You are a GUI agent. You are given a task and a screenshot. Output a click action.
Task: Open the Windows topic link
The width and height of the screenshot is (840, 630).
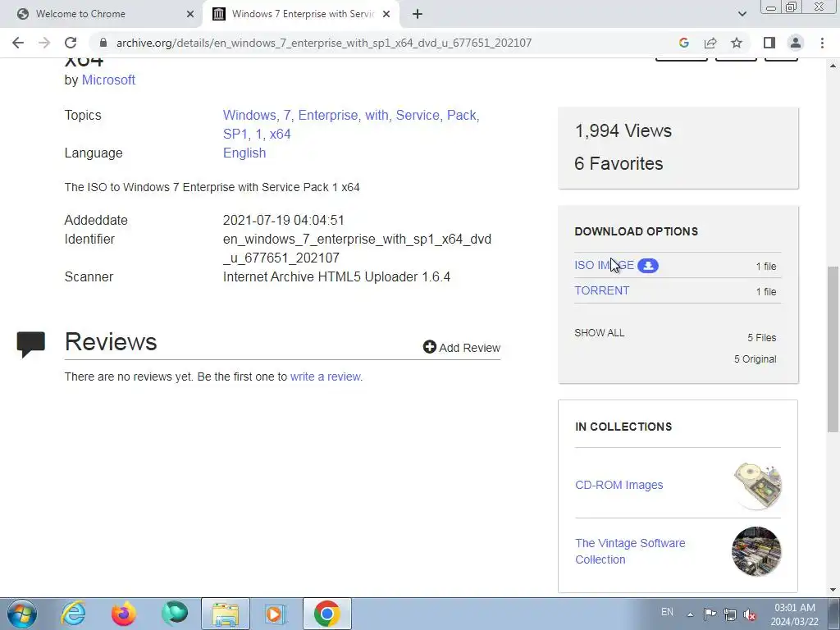coord(249,115)
